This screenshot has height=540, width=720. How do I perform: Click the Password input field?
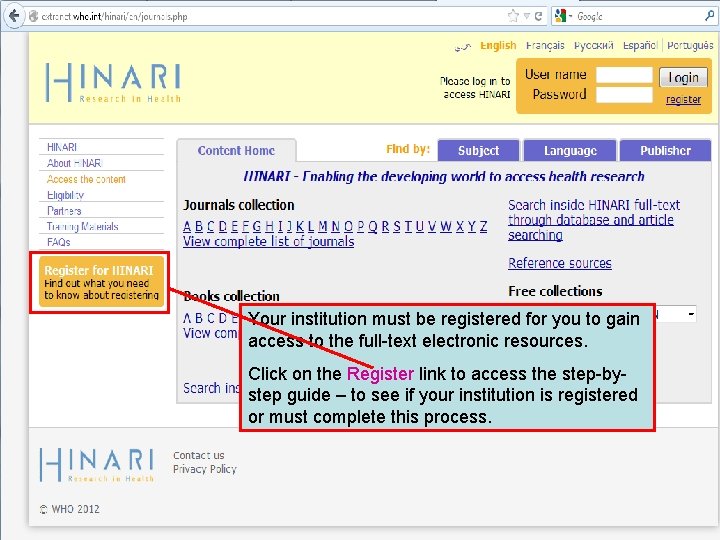pos(624,95)
